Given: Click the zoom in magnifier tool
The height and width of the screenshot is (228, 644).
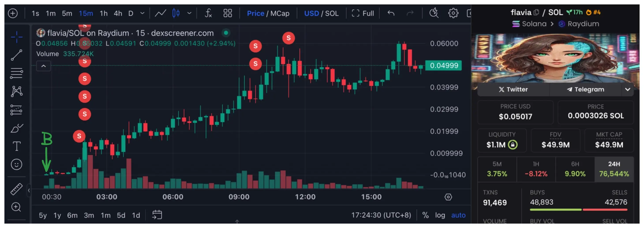Looking at the screenshot, I should 17,207.
